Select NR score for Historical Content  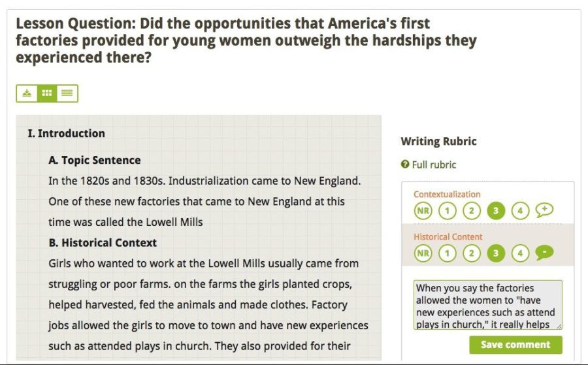[x=423, y=253]
